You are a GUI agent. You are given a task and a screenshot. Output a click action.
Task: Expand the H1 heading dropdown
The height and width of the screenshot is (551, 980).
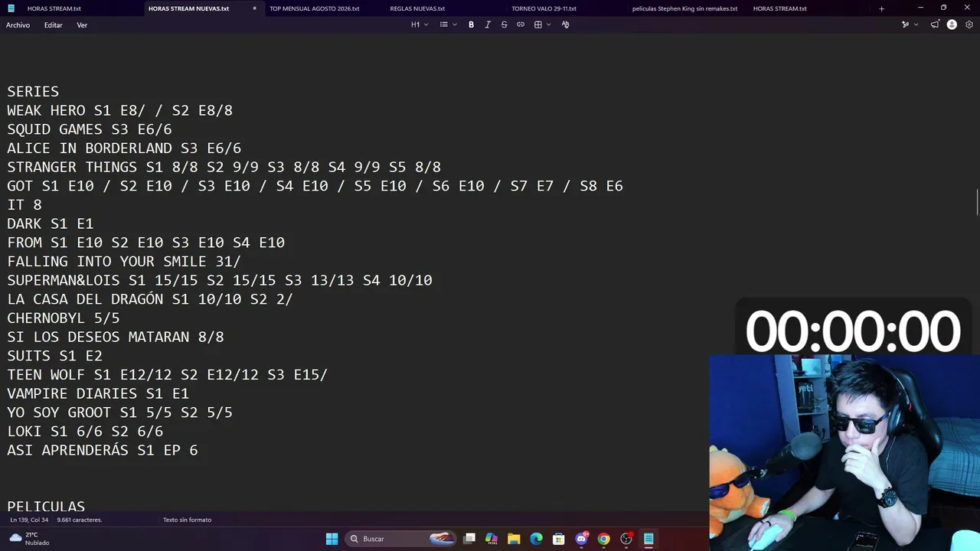tap(420, 24)
